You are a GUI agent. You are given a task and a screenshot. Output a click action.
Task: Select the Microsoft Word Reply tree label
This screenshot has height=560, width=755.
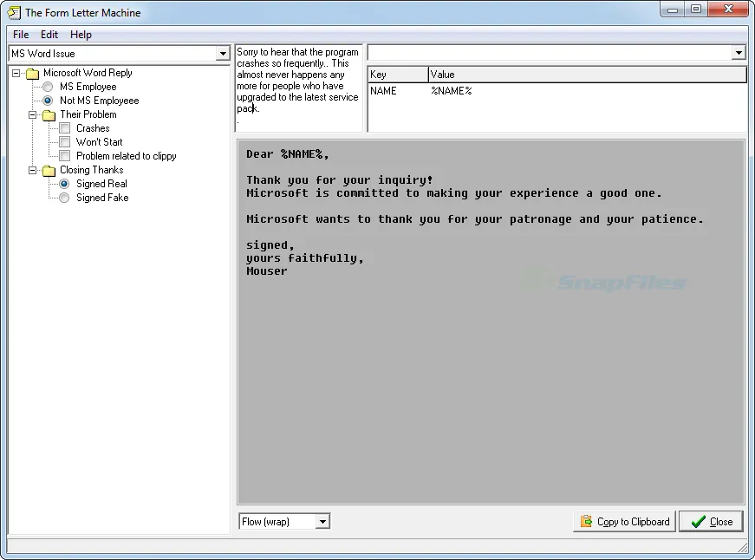(x=88, y=73)
